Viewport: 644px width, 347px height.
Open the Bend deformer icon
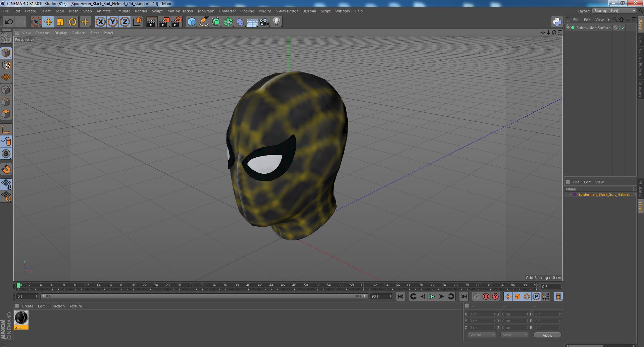240,22
